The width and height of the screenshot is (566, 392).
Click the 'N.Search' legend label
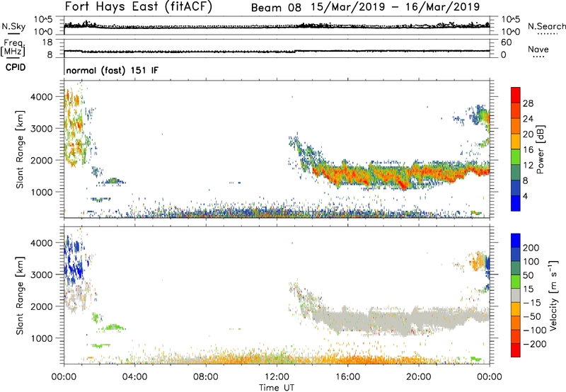coord(546,26)
